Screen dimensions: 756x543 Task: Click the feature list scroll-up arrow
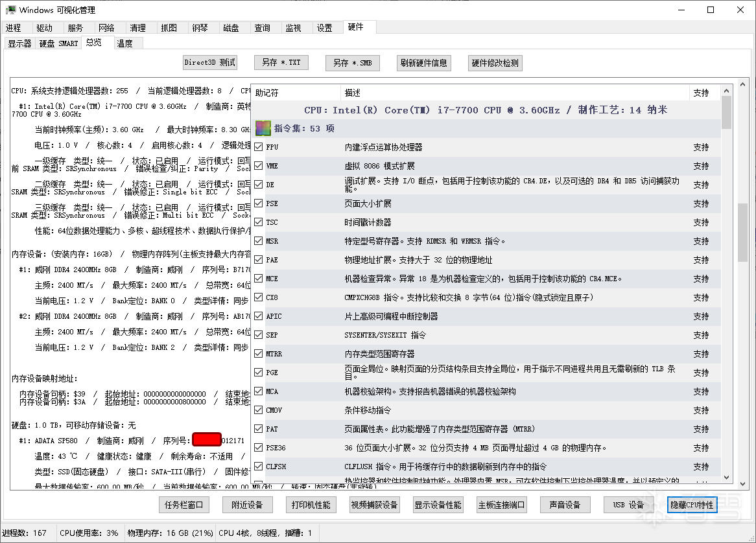(x=727, y=91)
